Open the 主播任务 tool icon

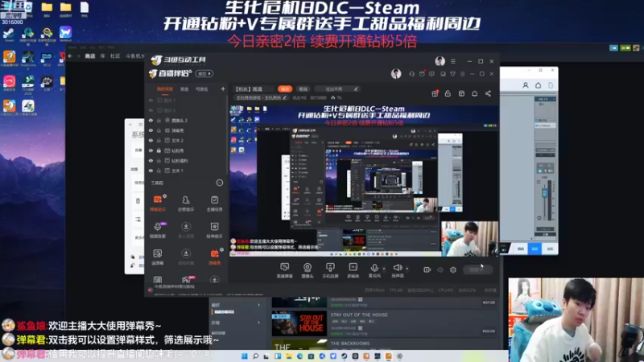point(214,203)
